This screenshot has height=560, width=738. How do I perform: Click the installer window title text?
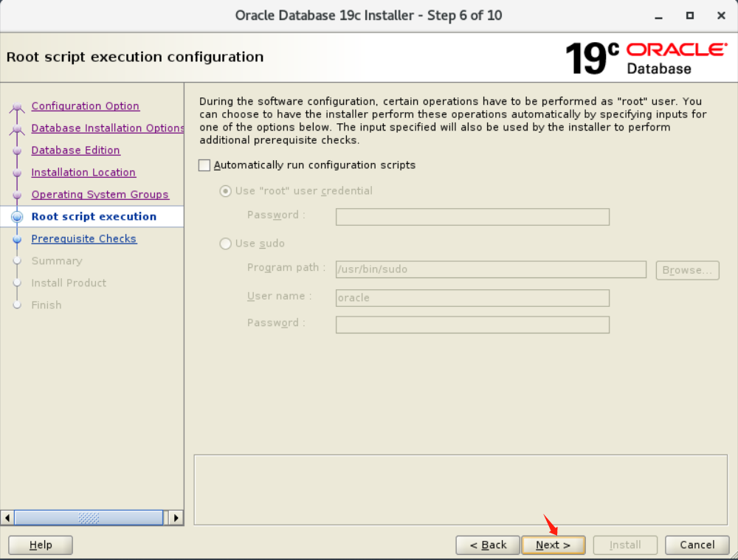(368, 15)
